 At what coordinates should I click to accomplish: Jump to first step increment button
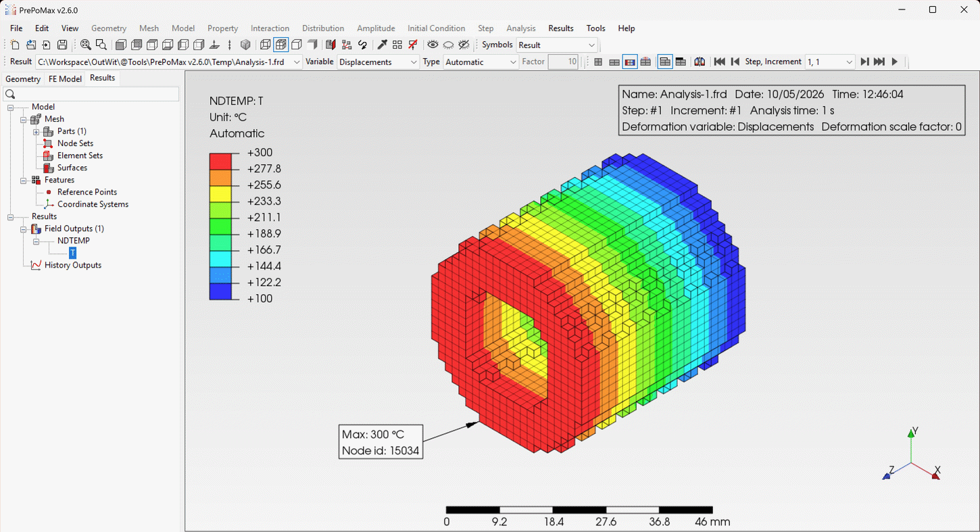[x=719, y=62]
